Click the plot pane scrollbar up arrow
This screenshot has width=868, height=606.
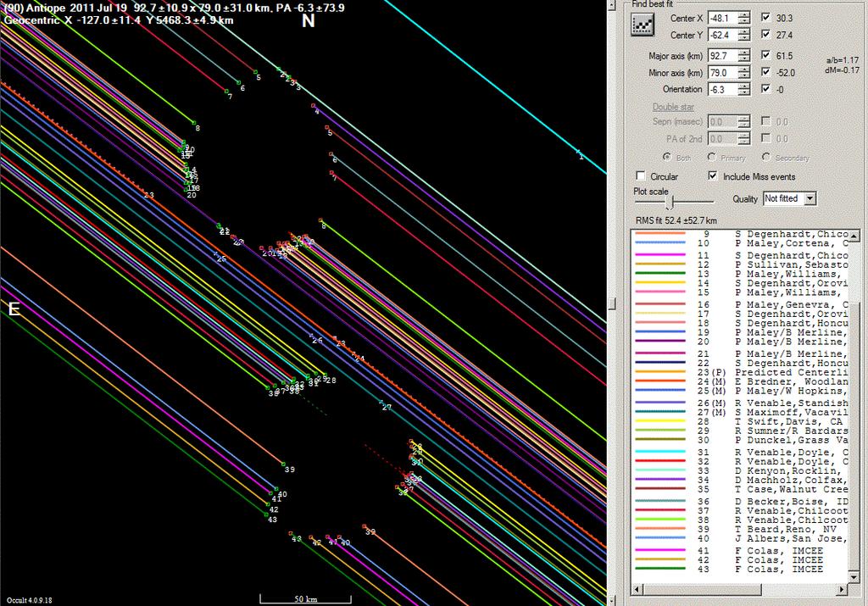pos(612,5)
